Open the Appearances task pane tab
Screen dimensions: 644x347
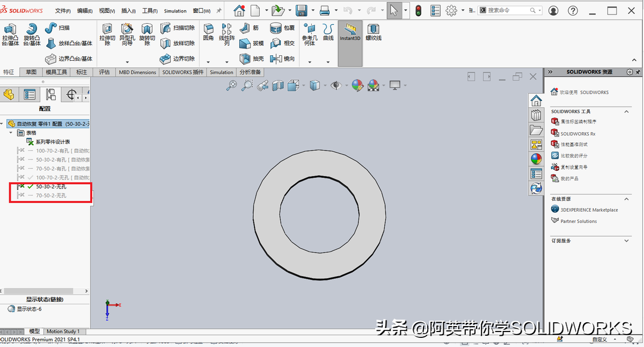click(x=536, y=159)
